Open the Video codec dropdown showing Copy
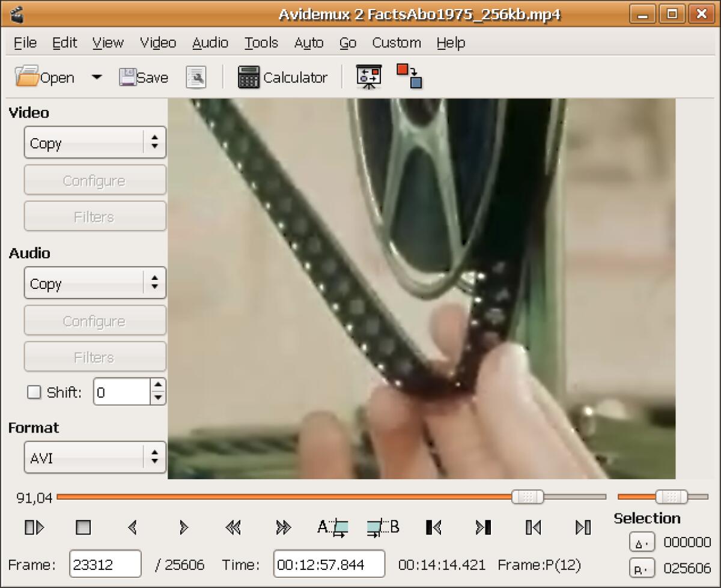This screenshot has height=588, width=721. 95,142
